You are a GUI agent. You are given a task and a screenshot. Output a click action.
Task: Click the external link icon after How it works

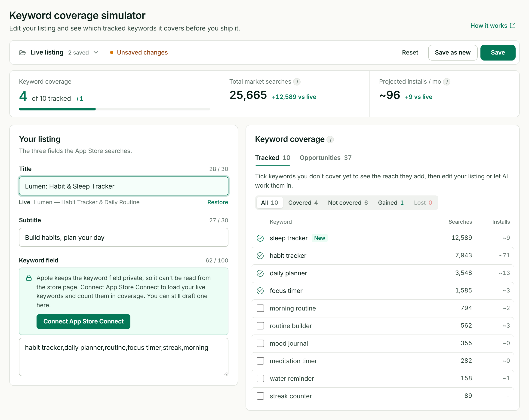pyautogui.click(x=513, y=25)
